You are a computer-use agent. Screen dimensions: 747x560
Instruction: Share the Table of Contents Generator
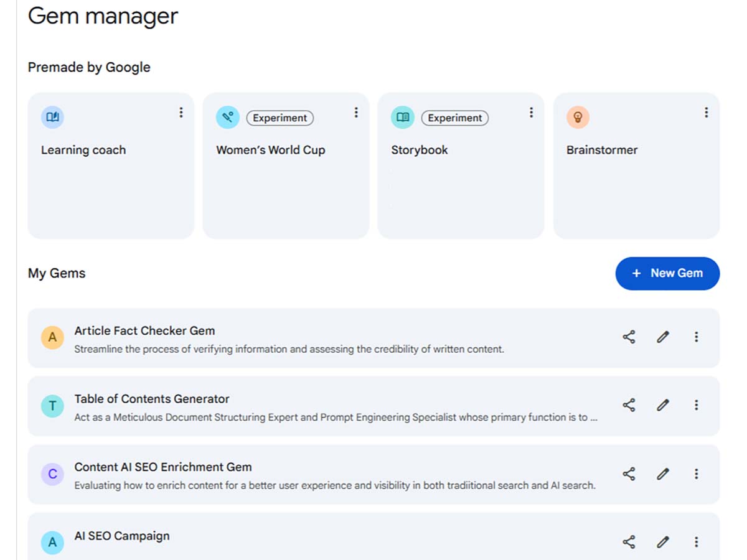[x=629, y=405]
